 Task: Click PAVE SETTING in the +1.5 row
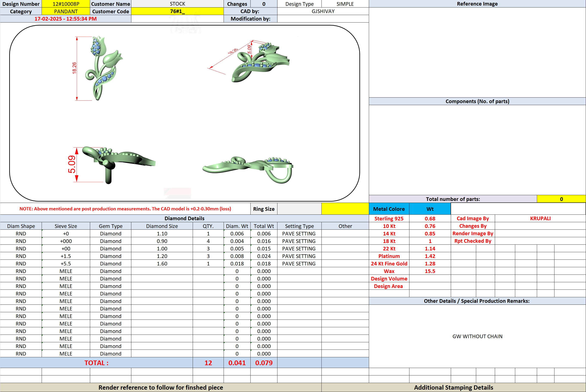(299, 256)
